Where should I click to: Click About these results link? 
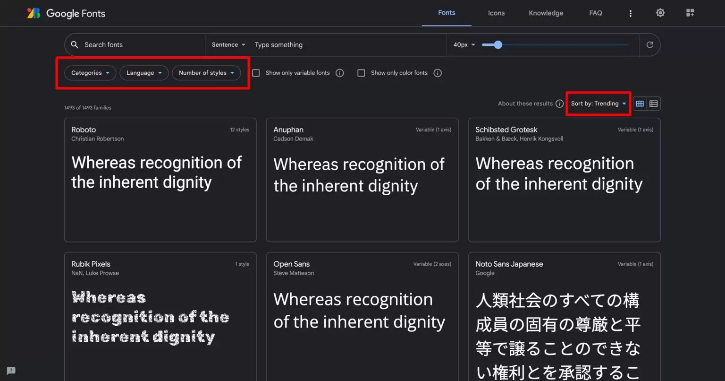(525, 104)
